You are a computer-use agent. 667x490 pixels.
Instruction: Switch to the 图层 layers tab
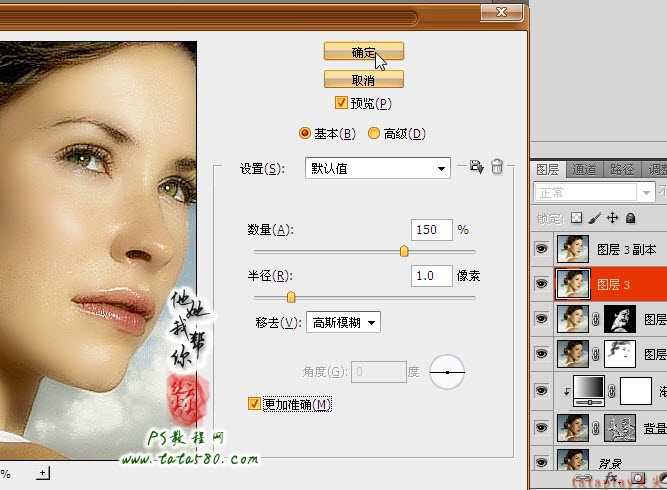(x=547, y=170)
